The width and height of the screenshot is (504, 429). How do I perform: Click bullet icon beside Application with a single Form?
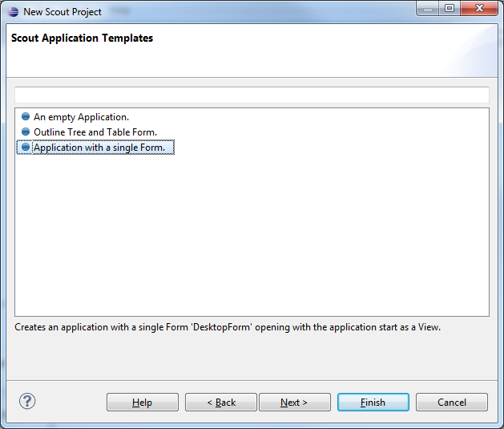click(26, 147)
